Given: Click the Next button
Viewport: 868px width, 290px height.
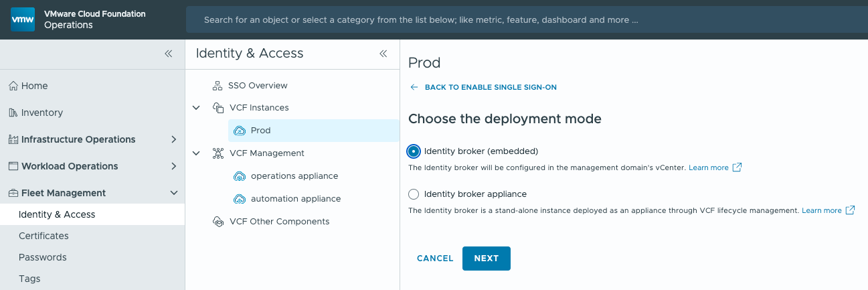Looking at the screenshot, I should 486,259.
